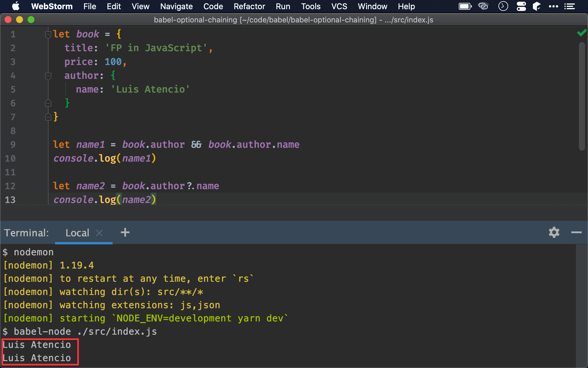Open the Run menu
588x368 pixels.
(283, 6)
